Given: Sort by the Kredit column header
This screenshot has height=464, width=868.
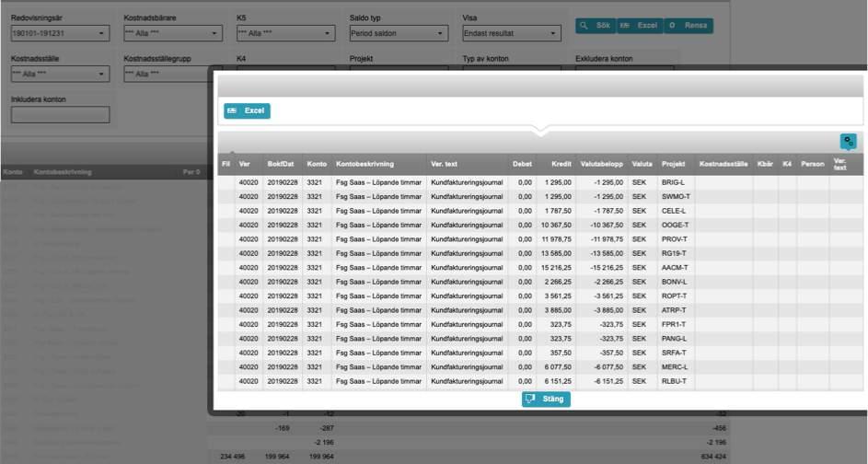Looking at the screenshot, I should click(x=561, y=164).
